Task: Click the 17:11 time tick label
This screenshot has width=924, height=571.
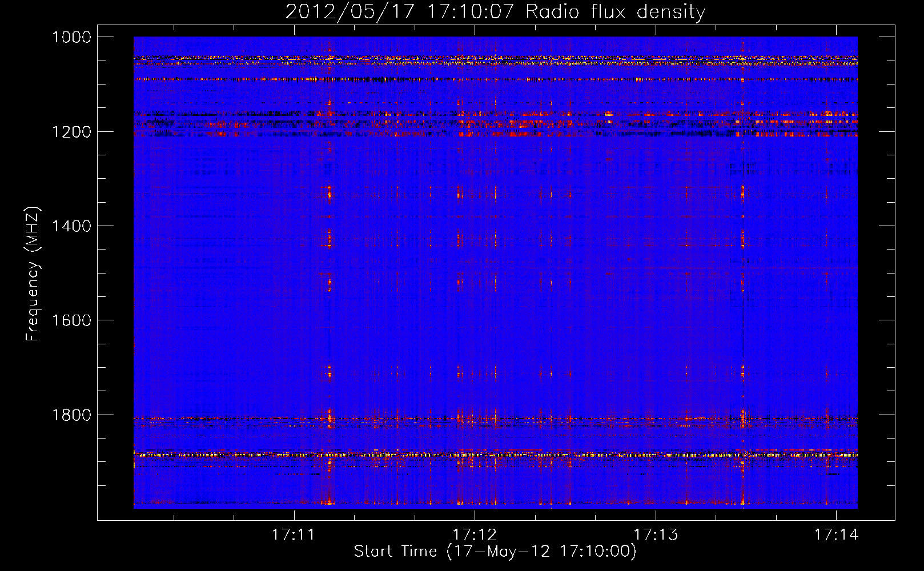Action: (294, 535)
